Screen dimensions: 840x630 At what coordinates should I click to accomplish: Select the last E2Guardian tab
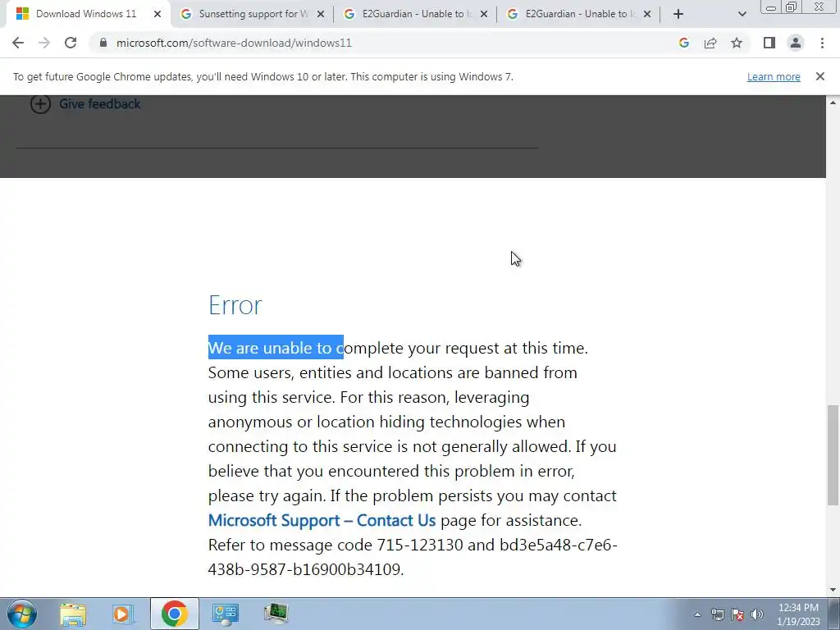click(580, 14)
